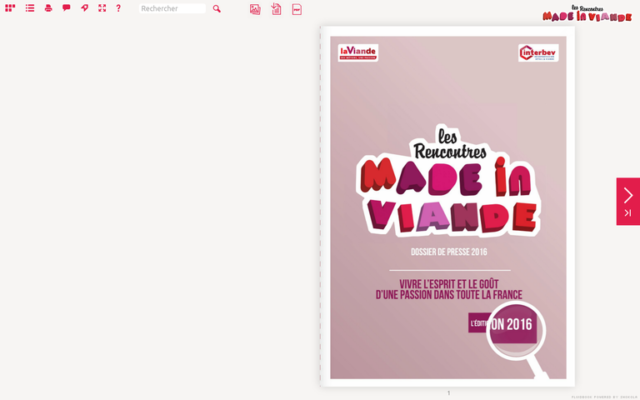Go to next page with right arrow

coord(628,194)
